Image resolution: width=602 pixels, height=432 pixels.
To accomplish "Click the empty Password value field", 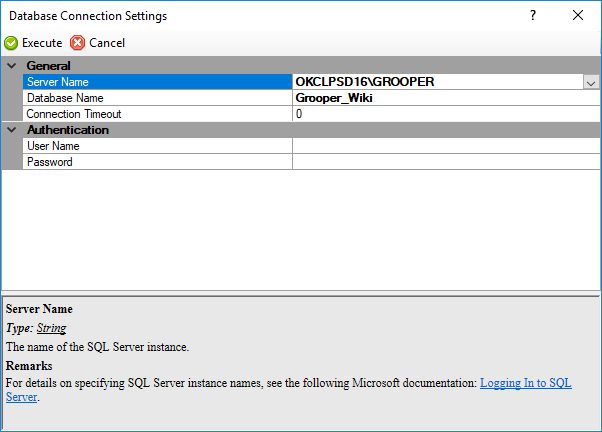I will [445, 162].
